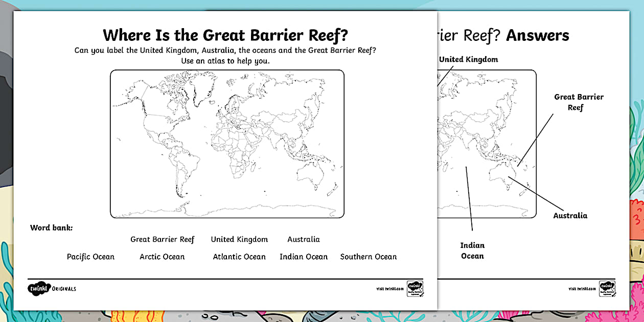Click the blank world map on the worksheet
Viewport: 644px width, 322px height.
227,144
